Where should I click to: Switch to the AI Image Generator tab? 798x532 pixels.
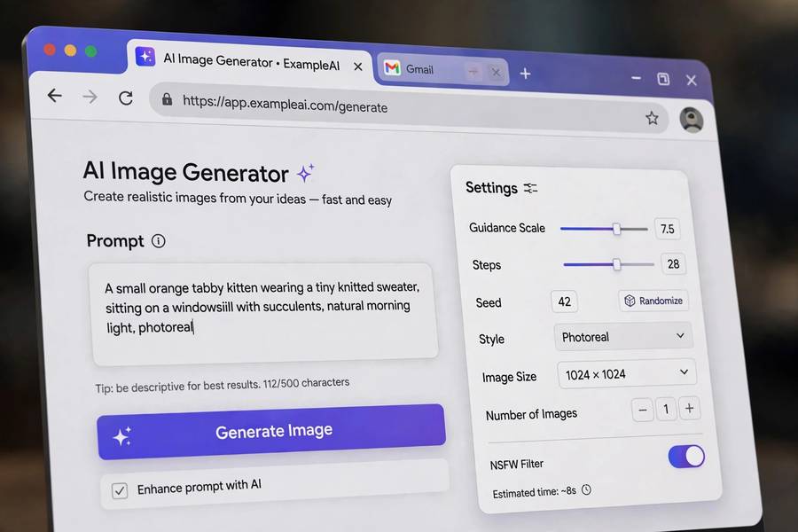(x=250, y=61)
